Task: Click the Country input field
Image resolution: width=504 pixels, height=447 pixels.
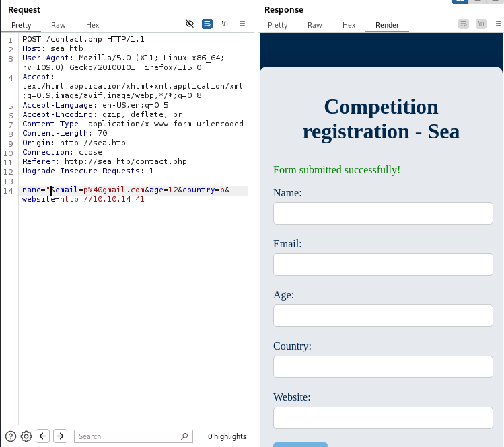Action: pos(383,367)
